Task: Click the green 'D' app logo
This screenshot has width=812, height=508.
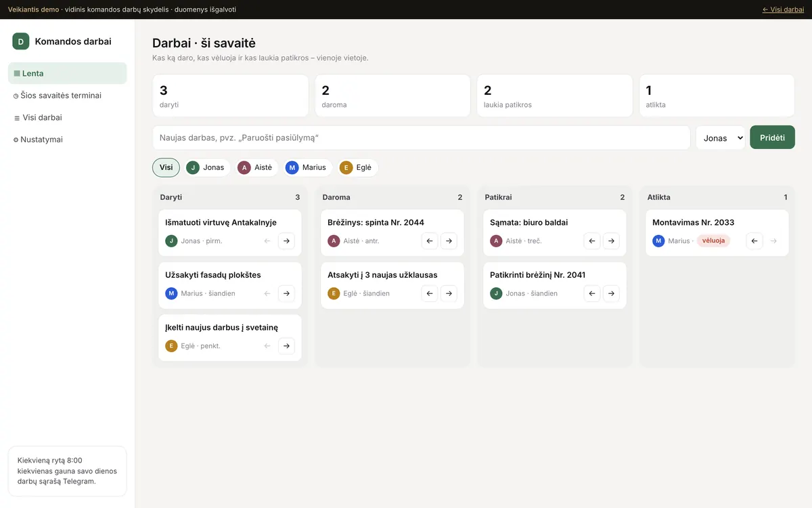Action: tap(21, 41)
